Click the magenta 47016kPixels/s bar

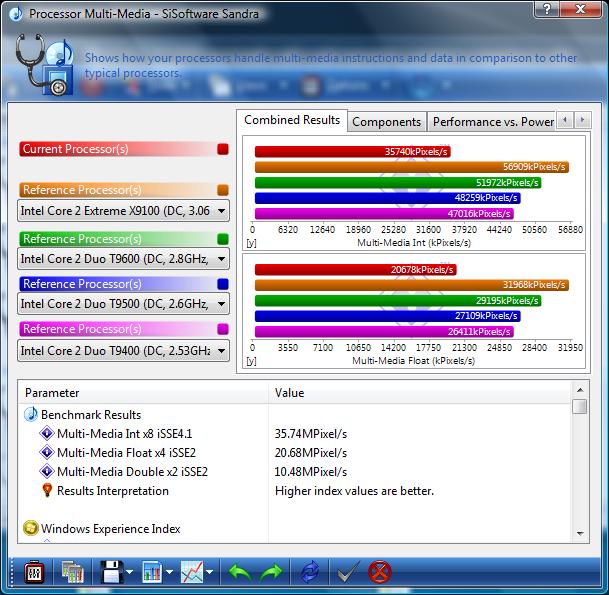[384, 214]
